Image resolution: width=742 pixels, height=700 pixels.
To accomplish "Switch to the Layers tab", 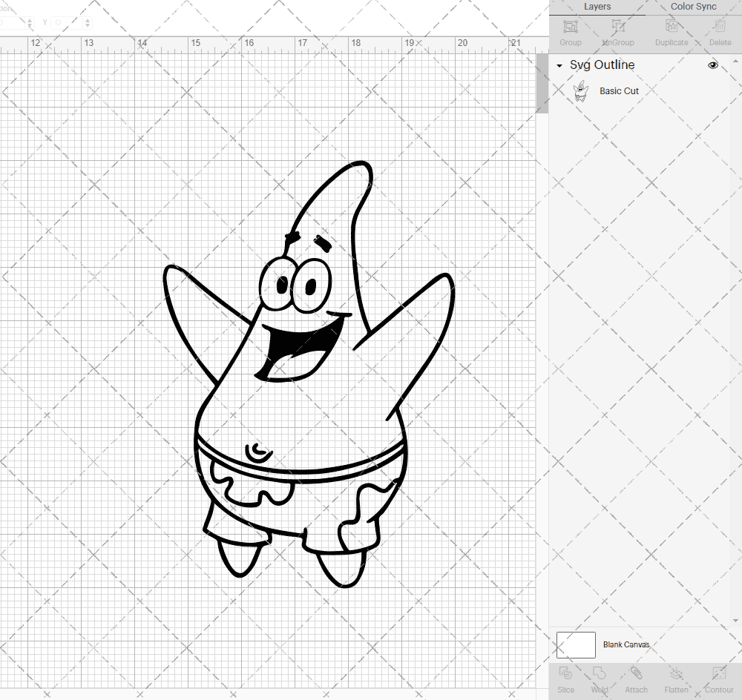I will point(597,7).
